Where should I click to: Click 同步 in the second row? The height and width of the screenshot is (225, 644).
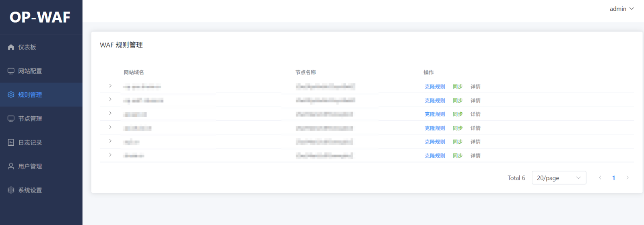click(458, 101)
